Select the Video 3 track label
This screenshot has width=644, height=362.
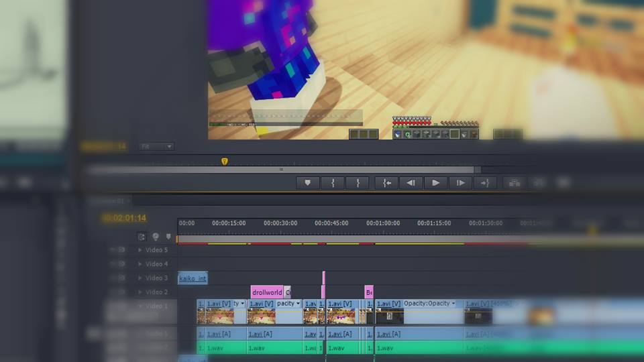[156, 278]
